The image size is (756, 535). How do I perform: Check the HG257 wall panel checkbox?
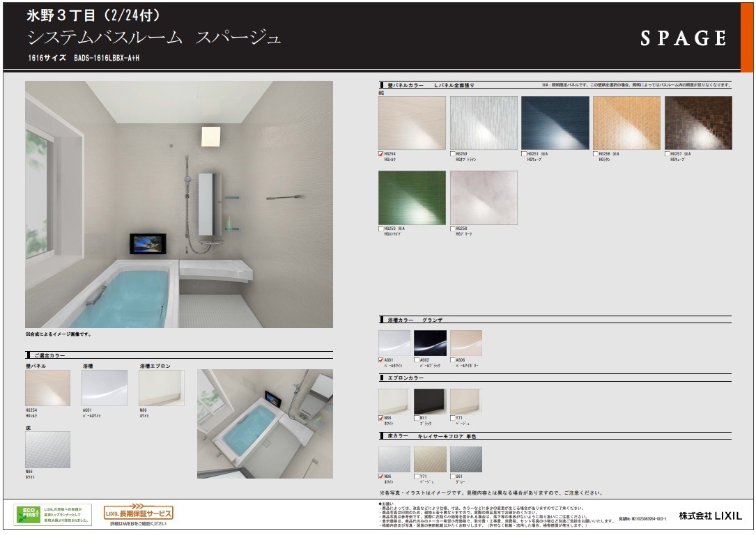click(668, 154)
